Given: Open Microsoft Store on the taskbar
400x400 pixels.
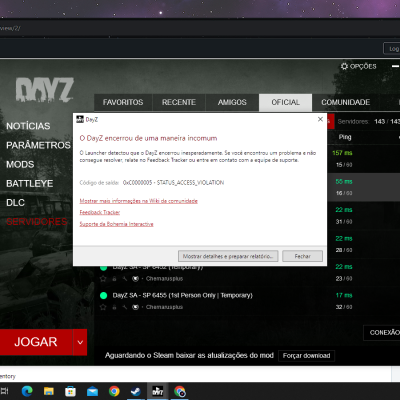Looking at the screenshot, I should coord(70,391).
